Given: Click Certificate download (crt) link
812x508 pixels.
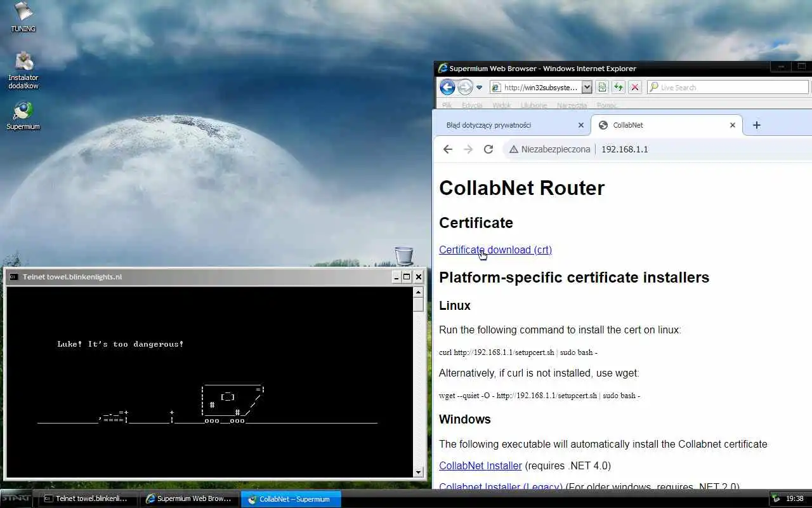Looking at the screenshot, I should pos(495,250).
